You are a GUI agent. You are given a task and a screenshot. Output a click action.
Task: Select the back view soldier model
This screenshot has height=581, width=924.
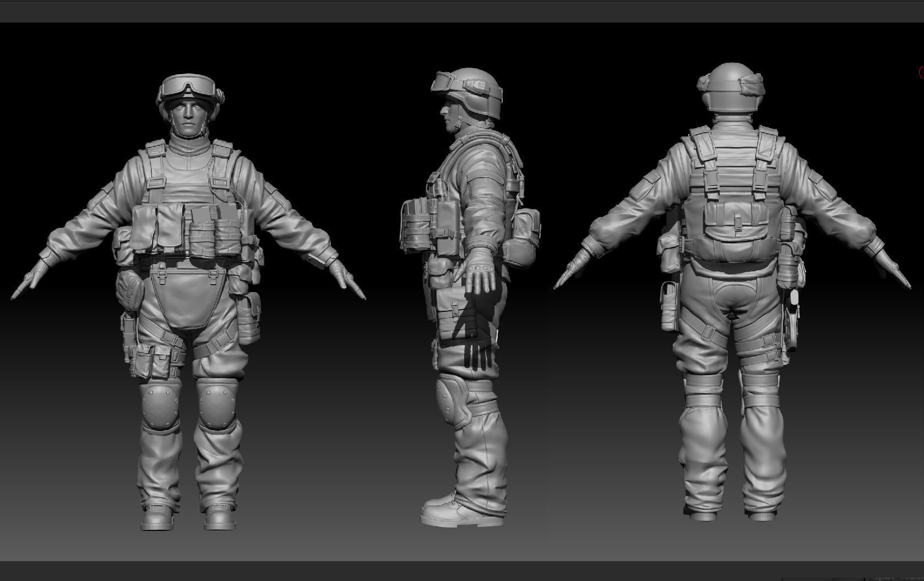pyautogui.click(x=732, y=292)
